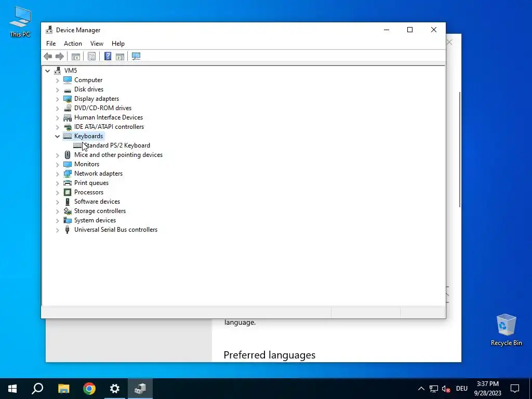532x399 pixels.
Task: Open the Properties toolbar icon
Action: [x=91, y=56]
